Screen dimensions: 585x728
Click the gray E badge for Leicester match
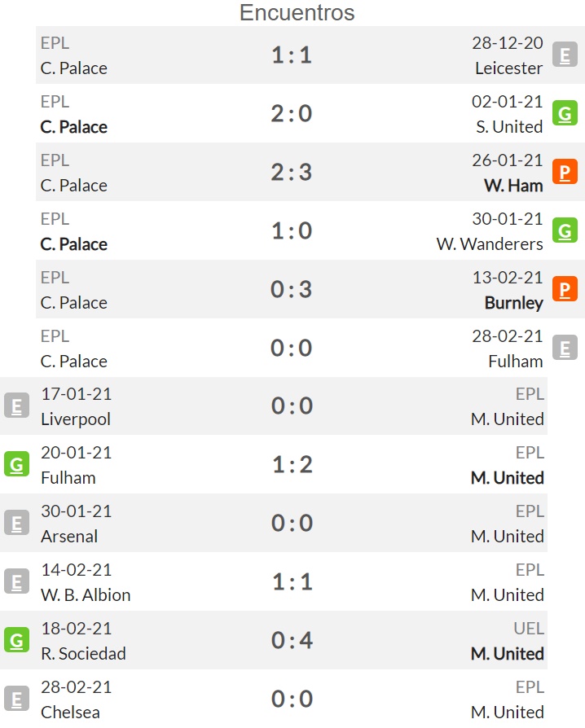(x=565, y=55)
